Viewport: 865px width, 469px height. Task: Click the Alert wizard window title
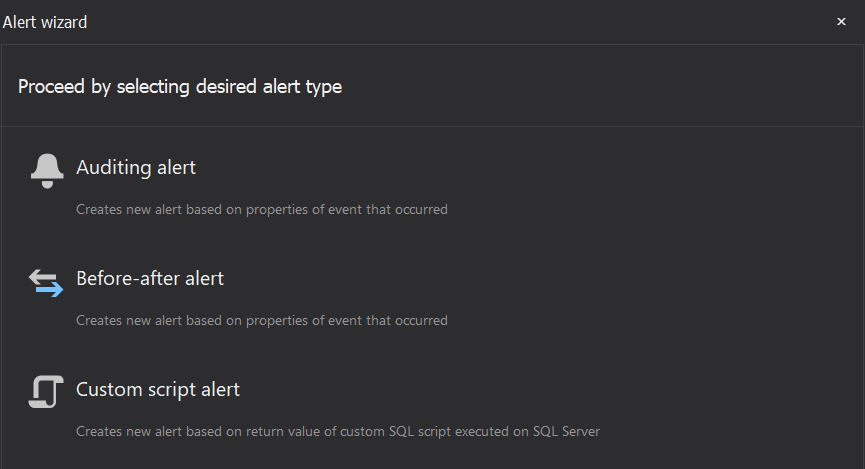click(45, 22)
